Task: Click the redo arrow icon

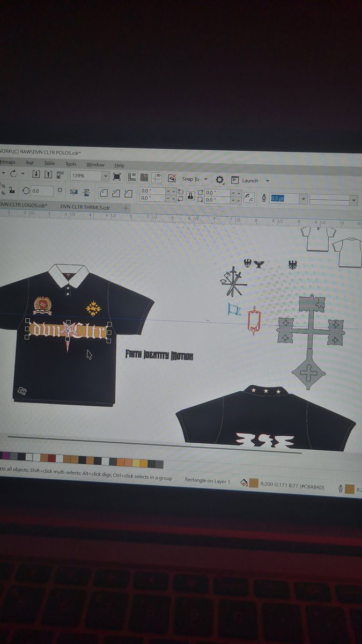Action: 13,173
